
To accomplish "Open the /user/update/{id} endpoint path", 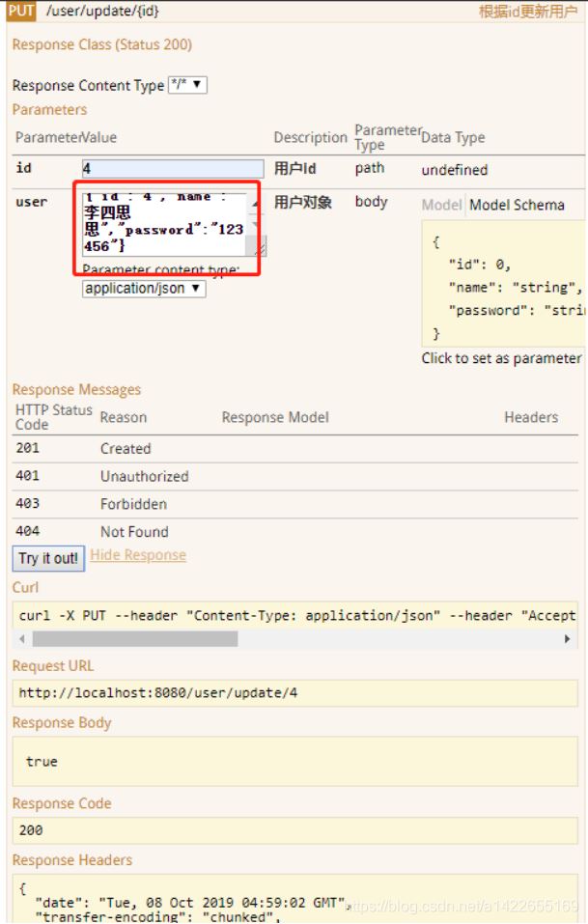I will (x=102, y=11).
